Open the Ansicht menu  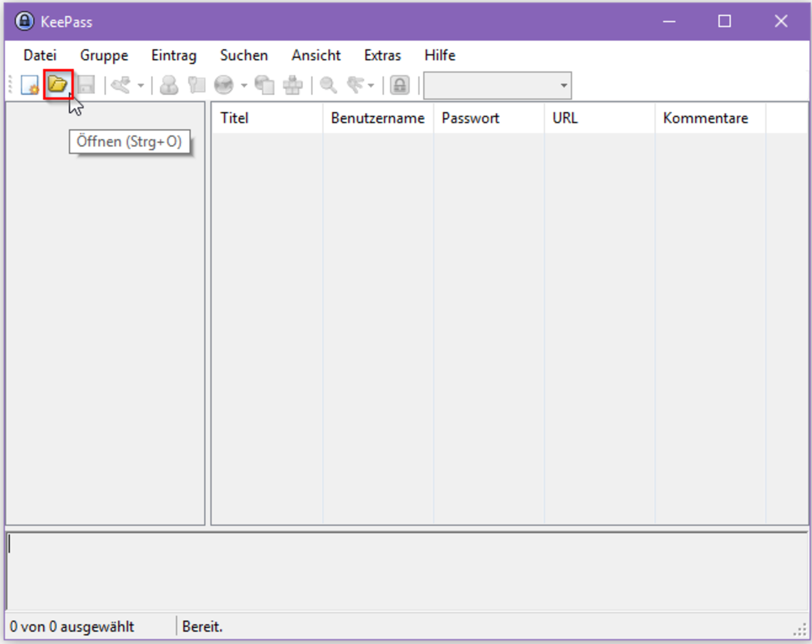coord(316,55)
